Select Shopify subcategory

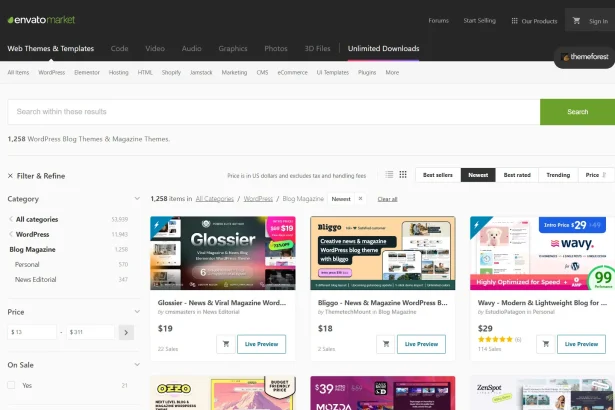click(171, 73)
